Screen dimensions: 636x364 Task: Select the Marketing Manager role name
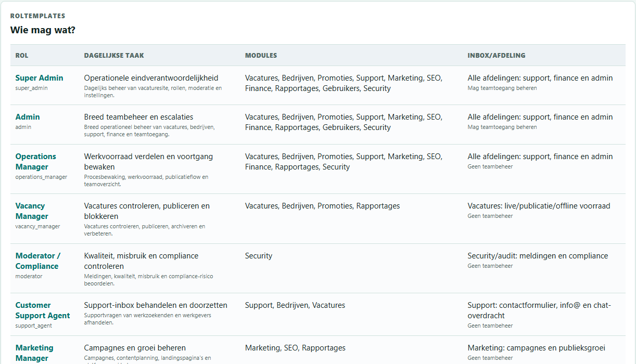(x=34, y=353)
